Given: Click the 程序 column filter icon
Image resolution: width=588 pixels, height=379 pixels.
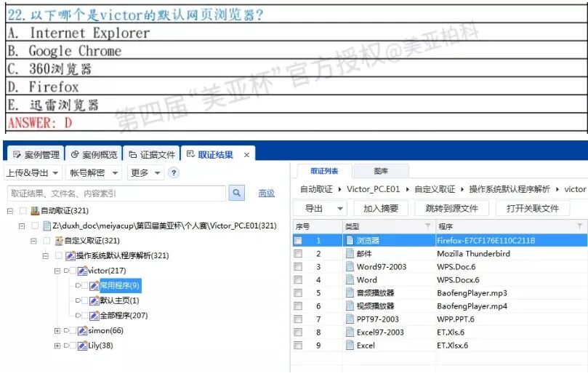Looking at the screenshot, I should point(580,226).
